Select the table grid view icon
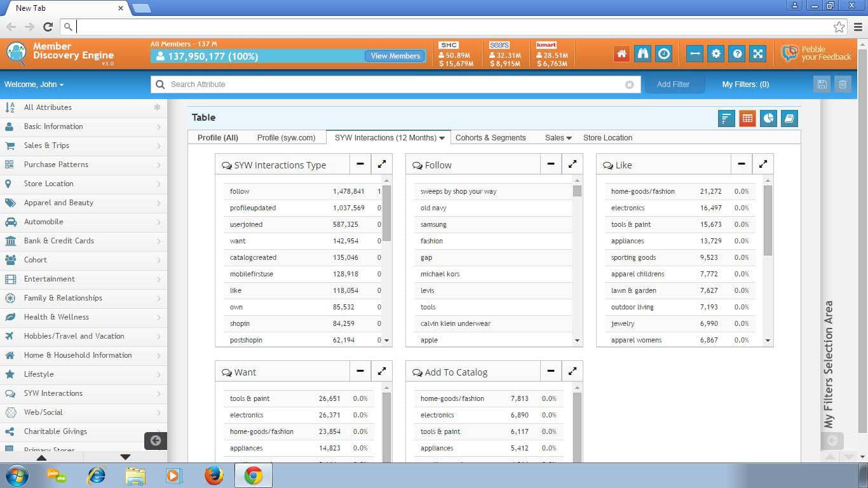 coord(747,118)
